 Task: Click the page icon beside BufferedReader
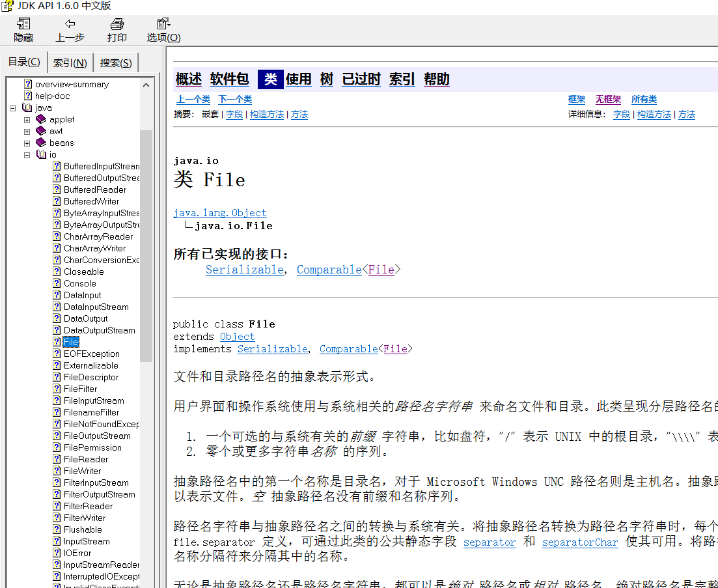point(57,189)
